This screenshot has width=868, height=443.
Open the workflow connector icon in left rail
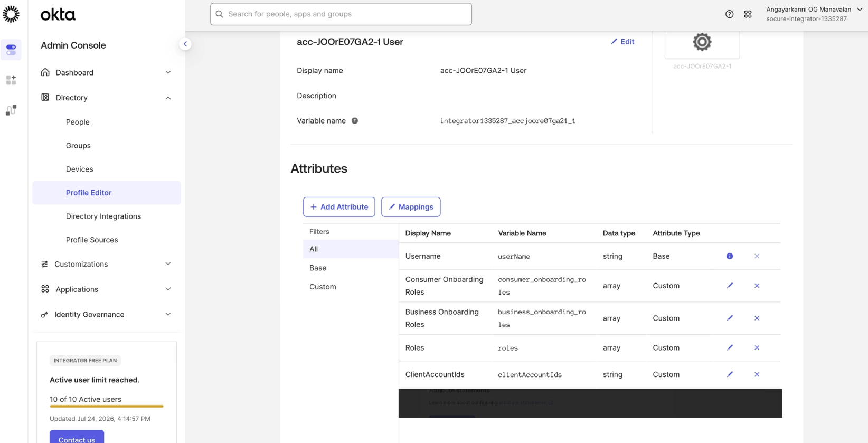point(11,110)
